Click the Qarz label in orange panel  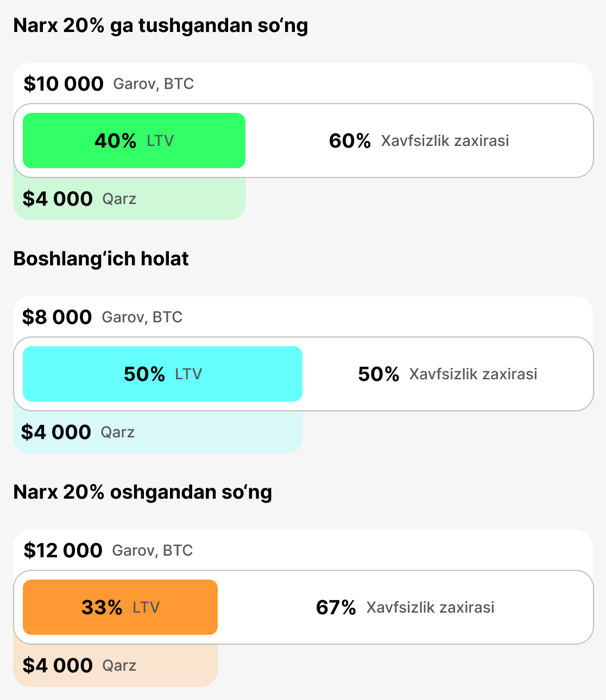pos(119,665)
